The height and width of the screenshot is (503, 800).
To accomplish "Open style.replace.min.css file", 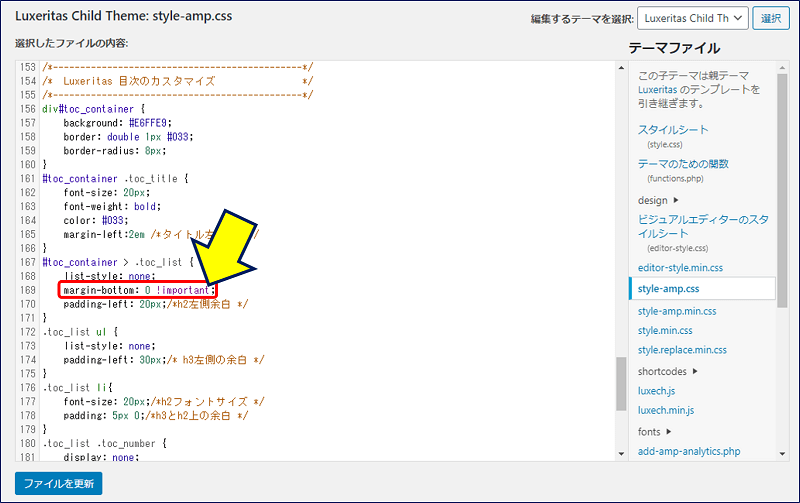I will coord(682,350).
